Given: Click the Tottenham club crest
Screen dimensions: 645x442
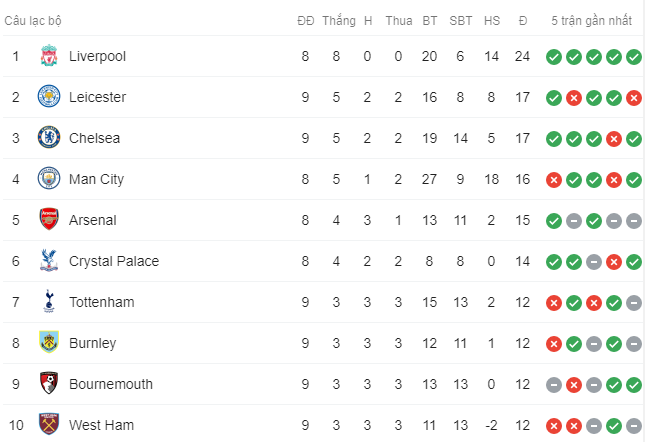Looking at the screenshot, I should click(x=49, y=302).
